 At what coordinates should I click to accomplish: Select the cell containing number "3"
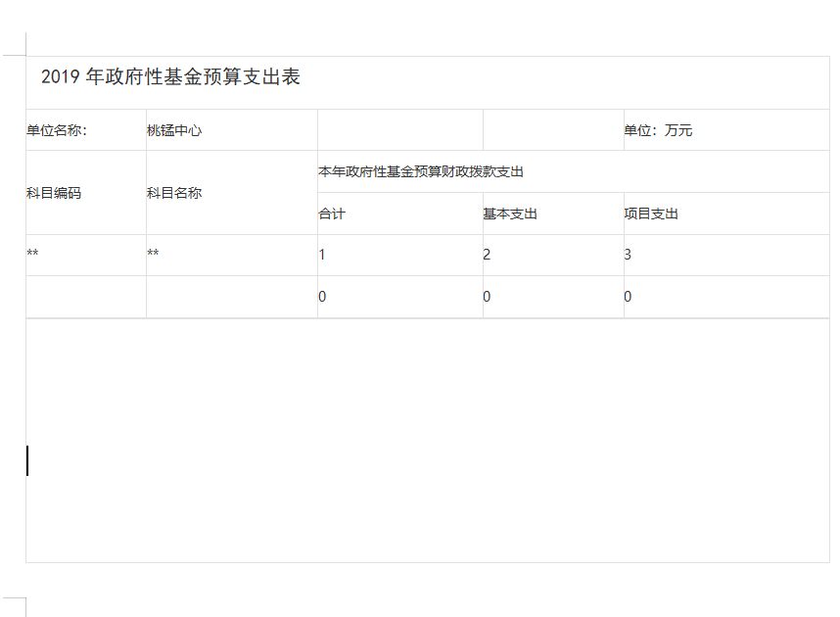(x=628, y=255)
